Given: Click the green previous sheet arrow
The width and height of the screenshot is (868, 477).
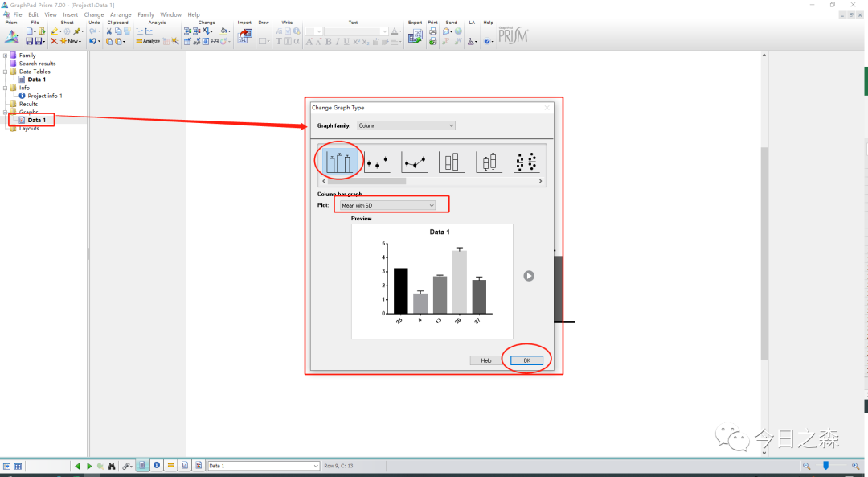Looking at the screenshot, I should coord(77,466).
